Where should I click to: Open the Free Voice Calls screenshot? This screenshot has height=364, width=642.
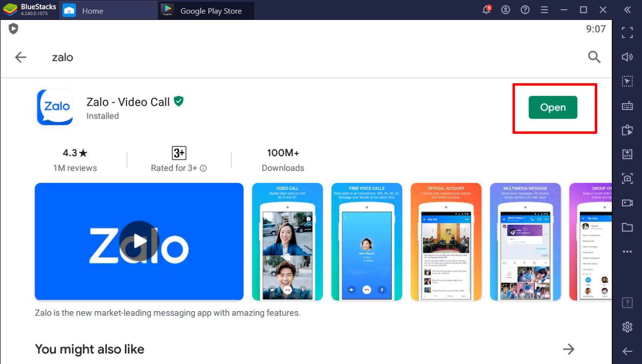[367, 241]
